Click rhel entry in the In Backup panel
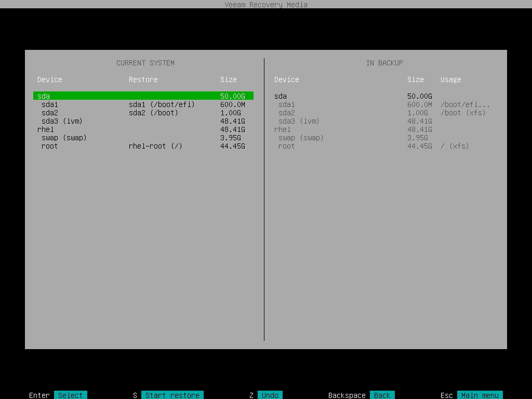This screenshot has height=399, width=532. coord(283,129)
